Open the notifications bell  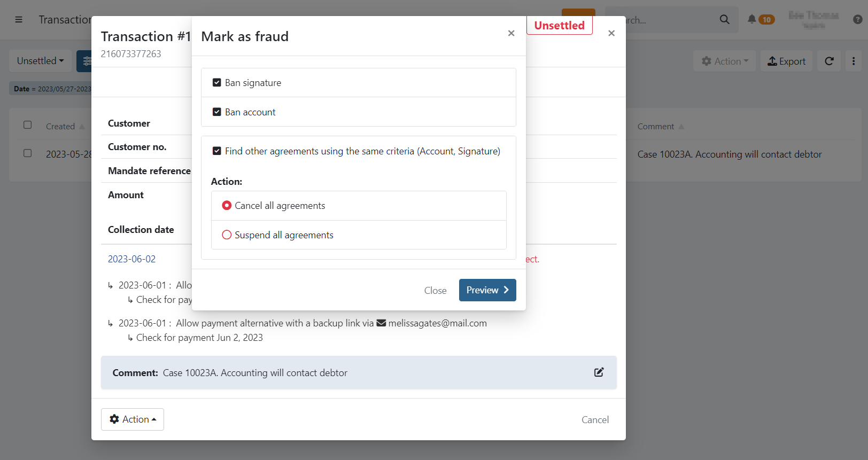[752, 20]
